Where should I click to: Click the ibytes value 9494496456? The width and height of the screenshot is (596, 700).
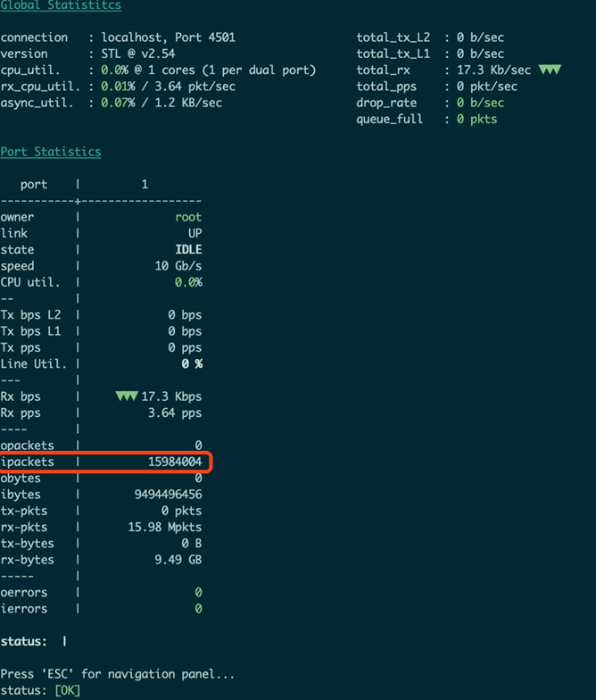click(168, 495)
